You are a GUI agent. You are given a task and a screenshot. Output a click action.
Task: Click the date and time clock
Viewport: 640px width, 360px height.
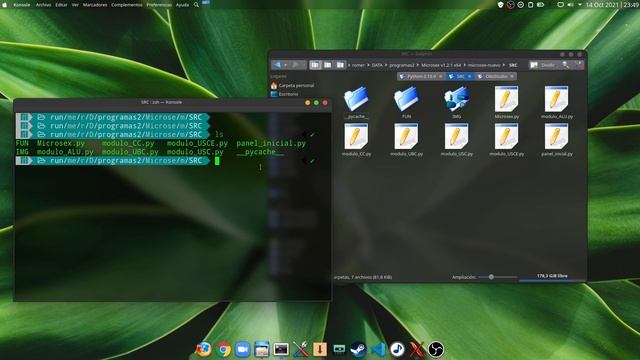click(613, 5)
